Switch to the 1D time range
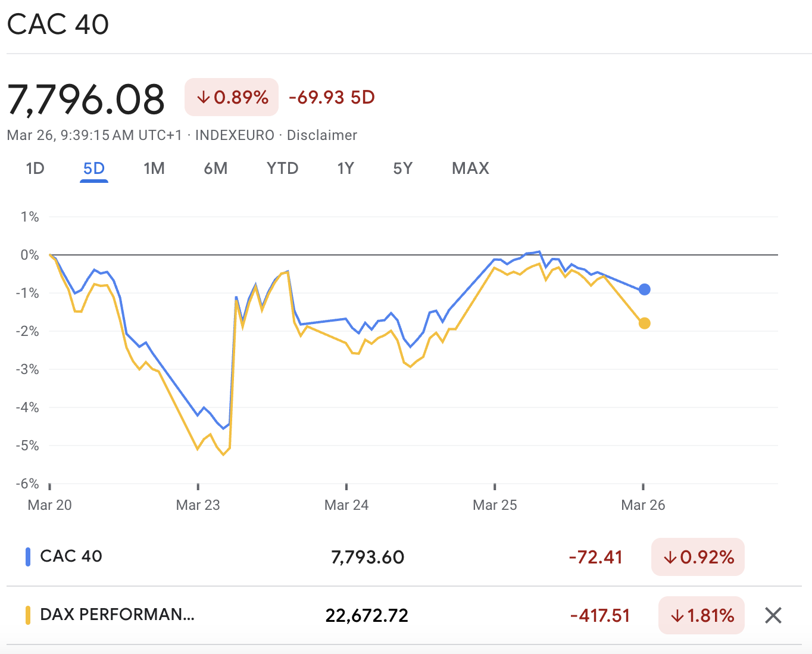 [35, 169]
